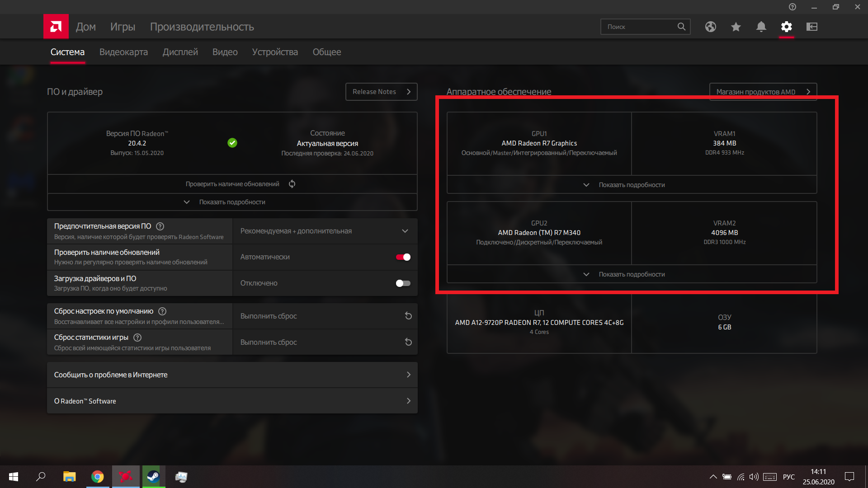Open the AMD products store button
This screenshot has width=868, height=488.
pos(763,92)
